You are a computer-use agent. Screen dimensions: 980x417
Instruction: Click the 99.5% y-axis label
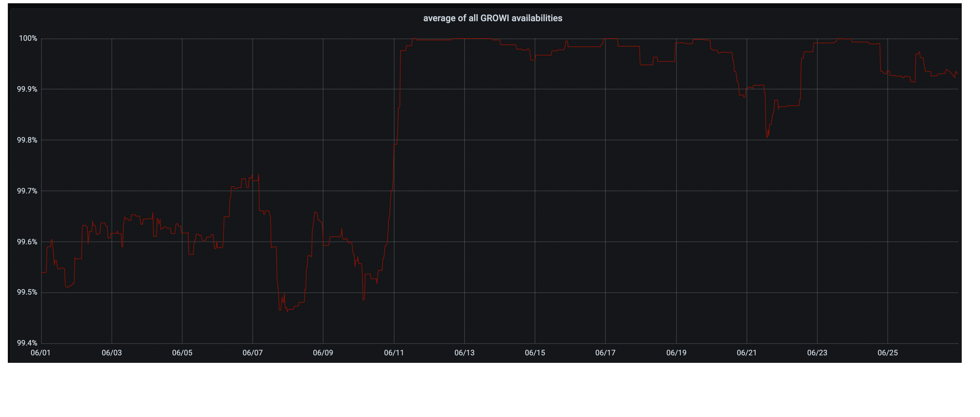point(27,292)
